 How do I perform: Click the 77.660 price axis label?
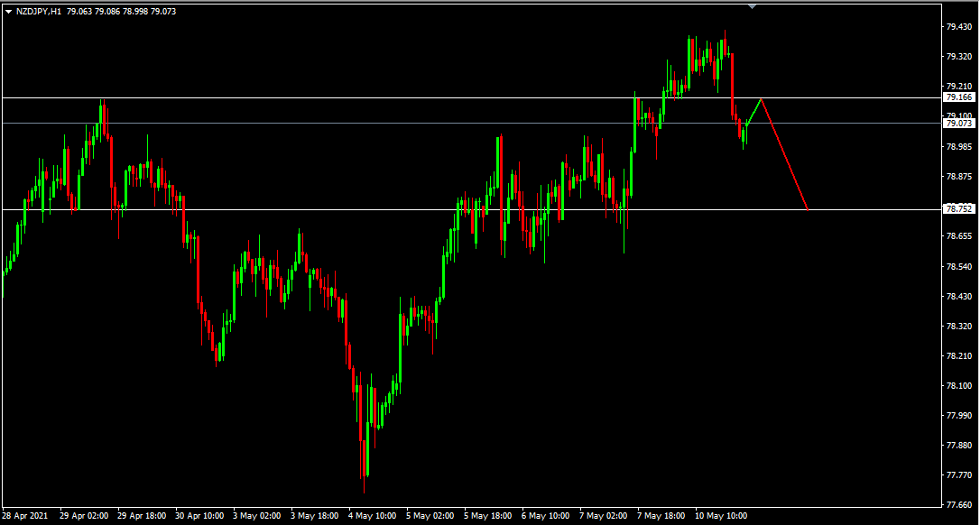click(x=958, y=503)
